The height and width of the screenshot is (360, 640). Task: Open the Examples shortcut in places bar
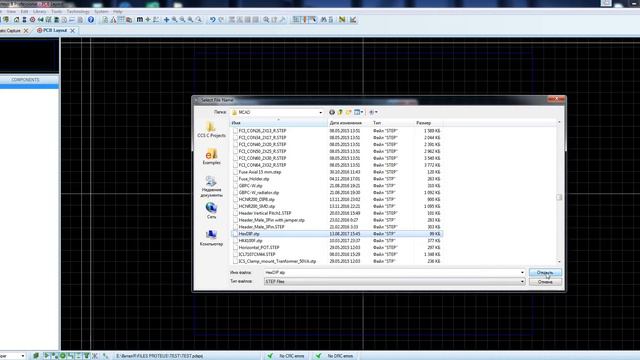211,157
